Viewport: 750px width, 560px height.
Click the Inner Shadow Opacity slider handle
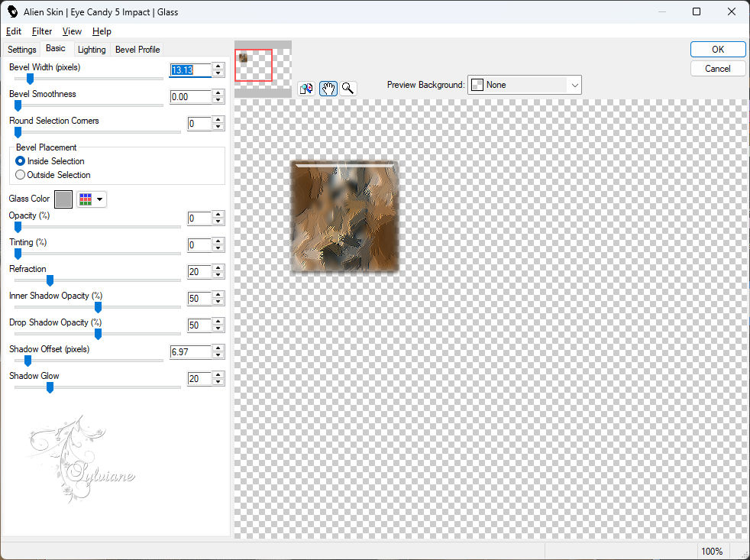coord(98,307)
